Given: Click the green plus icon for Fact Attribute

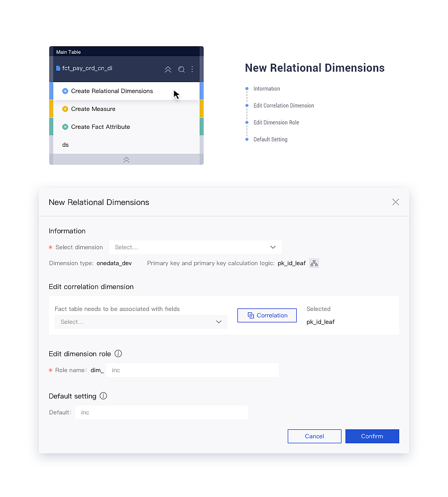Looking at the screenshot, I should (65, 127).
